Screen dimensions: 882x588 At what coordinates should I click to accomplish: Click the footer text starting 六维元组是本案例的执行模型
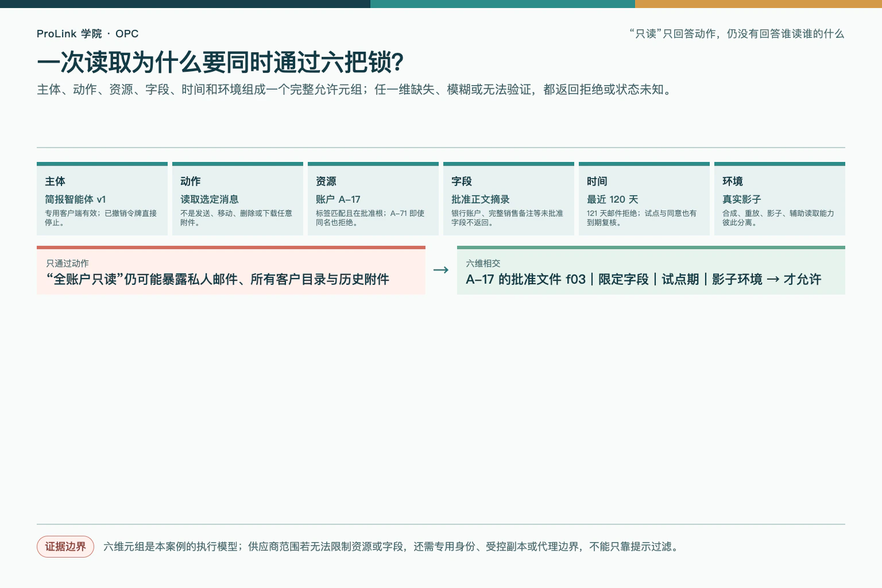tap(392, 547)
